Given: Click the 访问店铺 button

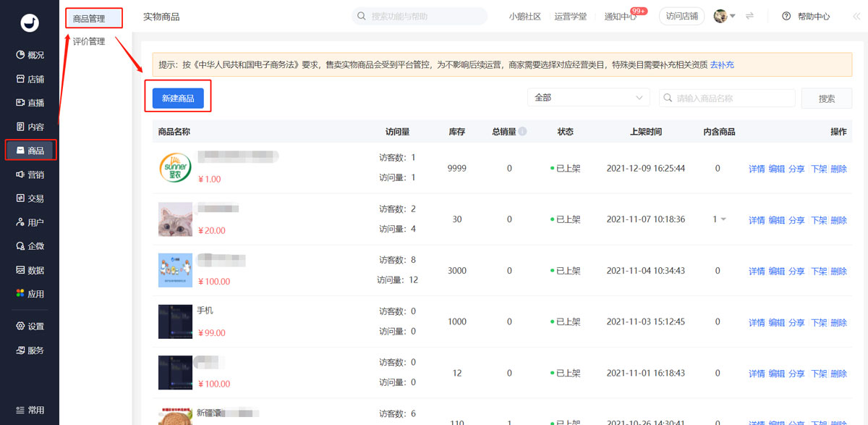Looking at the screenshot, I should (x=681, y=16).
